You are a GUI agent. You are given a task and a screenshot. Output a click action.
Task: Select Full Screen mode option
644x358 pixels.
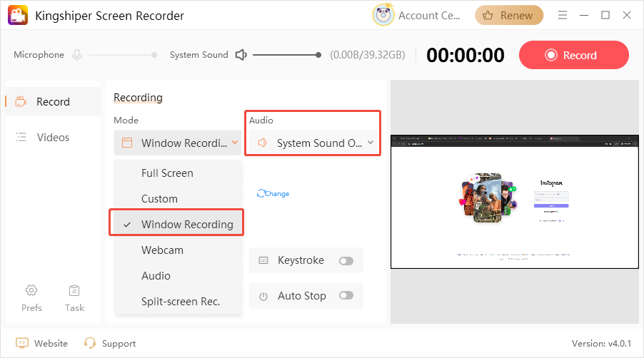(178, 173)
